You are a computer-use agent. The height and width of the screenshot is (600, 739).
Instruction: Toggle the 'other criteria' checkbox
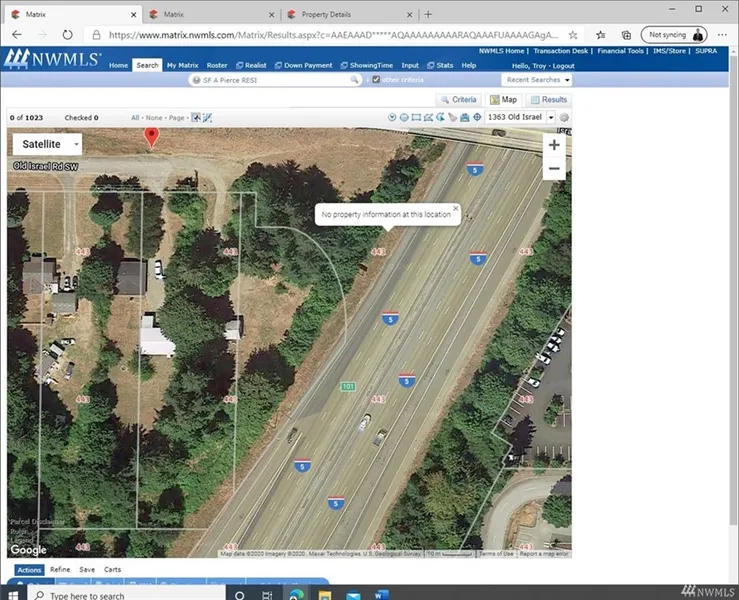[x=376, y=80]
